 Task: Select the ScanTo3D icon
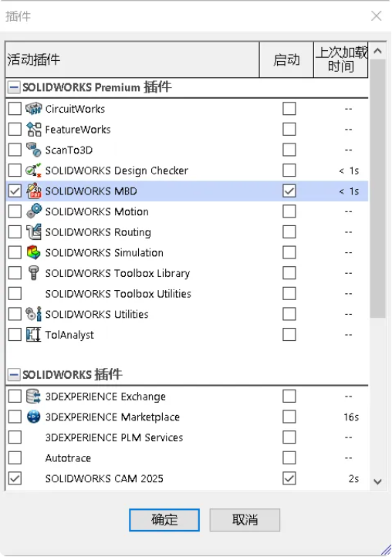[x=34, y=150]
